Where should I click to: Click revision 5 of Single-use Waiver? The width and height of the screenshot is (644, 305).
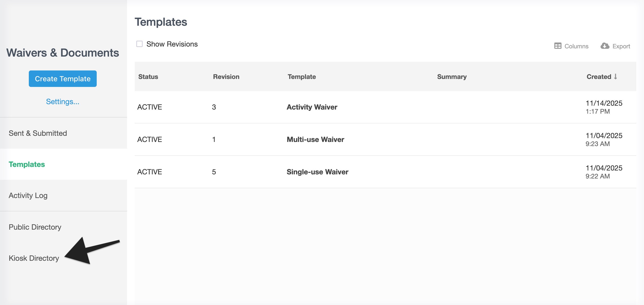coord(214,172)
